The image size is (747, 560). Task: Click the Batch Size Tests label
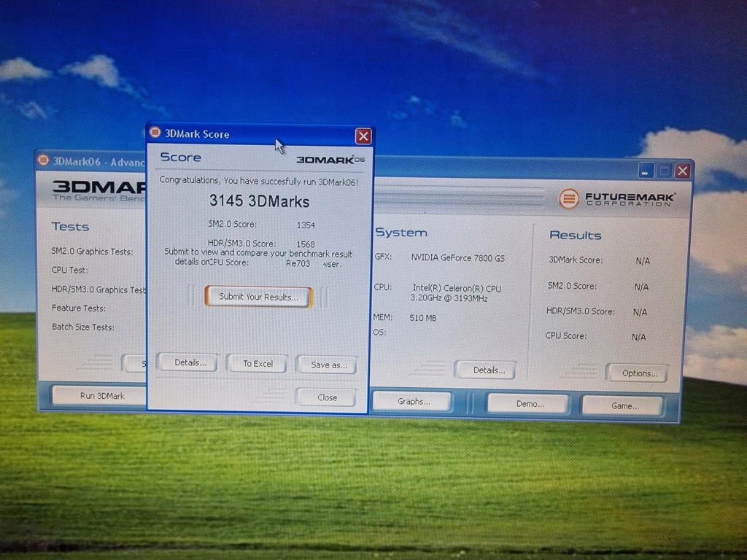tap(83, 327)
